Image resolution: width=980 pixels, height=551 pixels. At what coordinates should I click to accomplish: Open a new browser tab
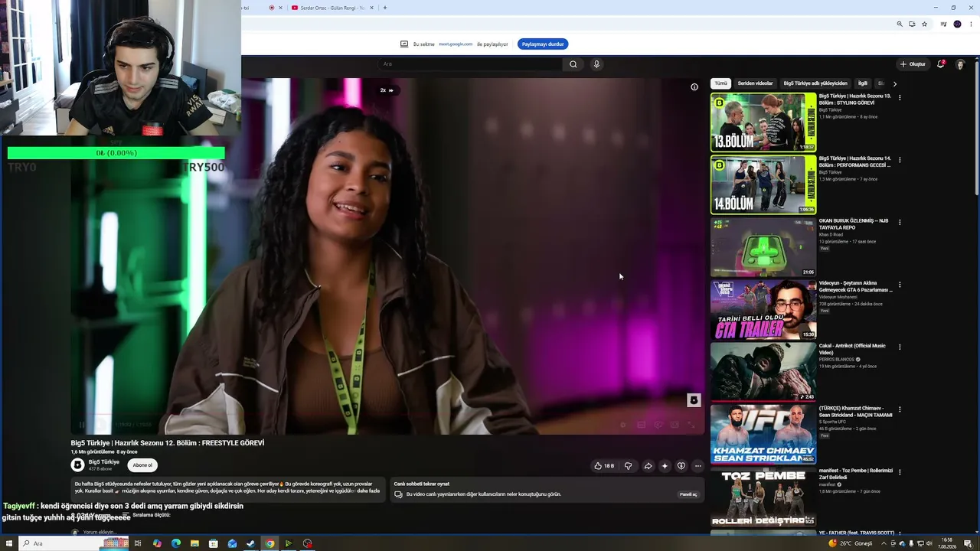click(384, 8)
